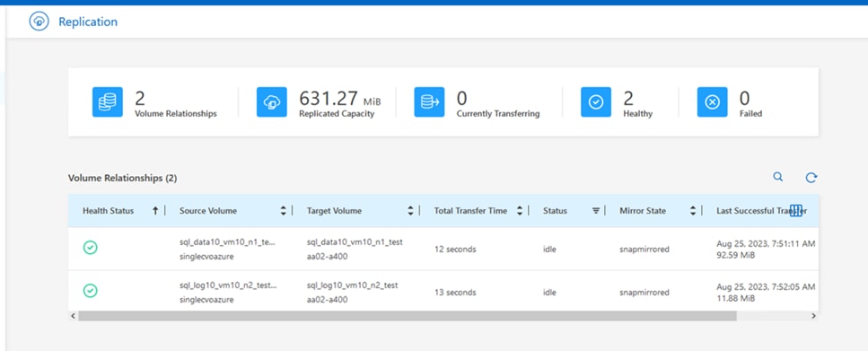This screenshot has width=868, height=351.
Task: Click health checkmark for sql_log10 row
Action: (x=91, y=291)
